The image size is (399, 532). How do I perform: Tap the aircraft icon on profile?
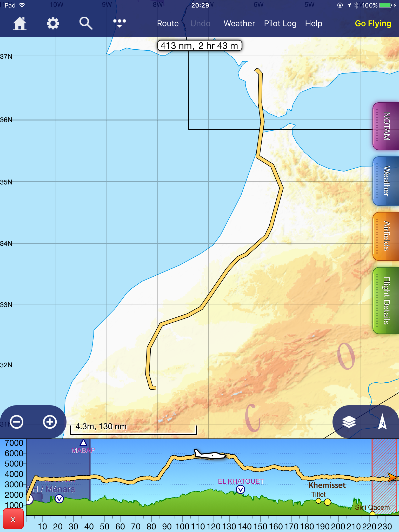click(x=210, y=454)
